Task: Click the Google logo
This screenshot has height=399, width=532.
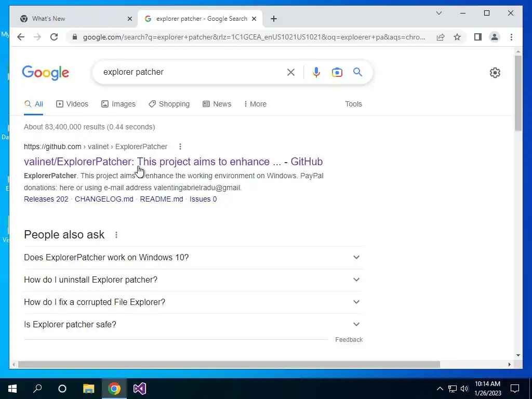Action: coord(46,73)
